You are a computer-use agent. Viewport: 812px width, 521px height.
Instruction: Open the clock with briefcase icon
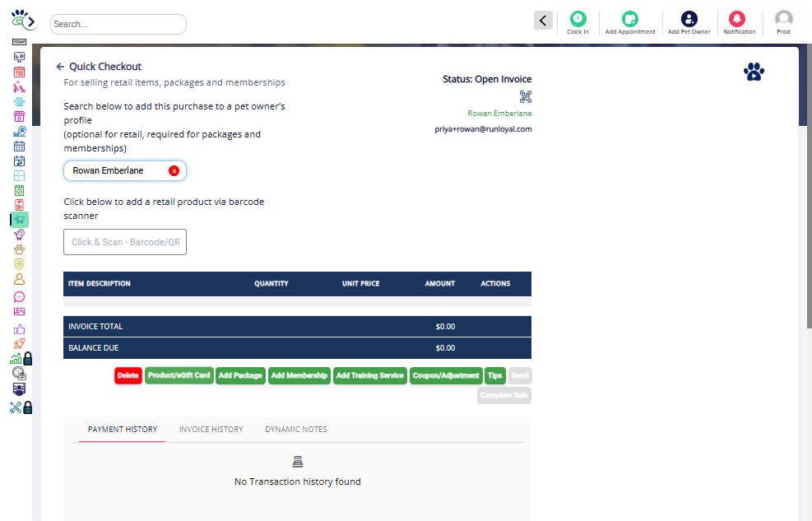coord(19,374)
